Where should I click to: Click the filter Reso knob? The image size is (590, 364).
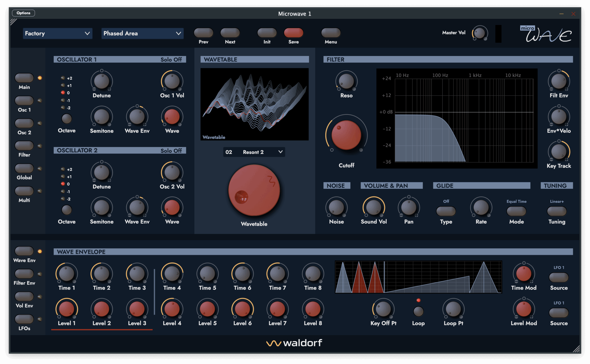(x=347, y=81)
